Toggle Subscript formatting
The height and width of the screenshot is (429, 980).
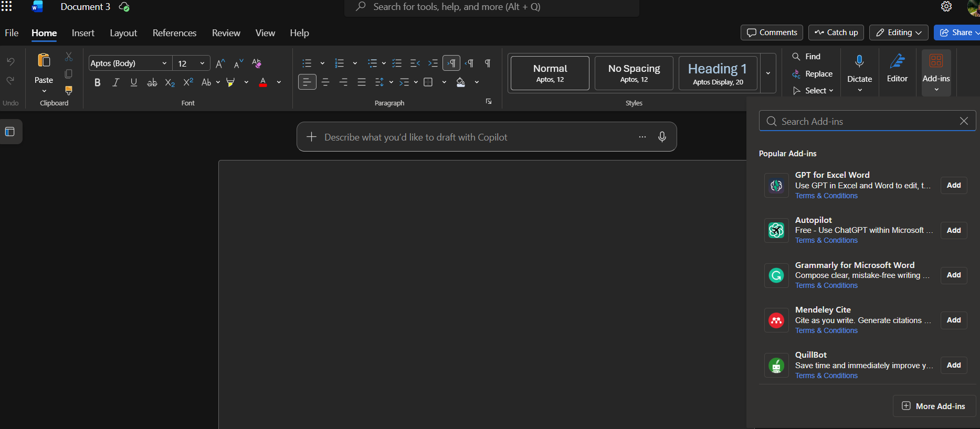(170, 82)
